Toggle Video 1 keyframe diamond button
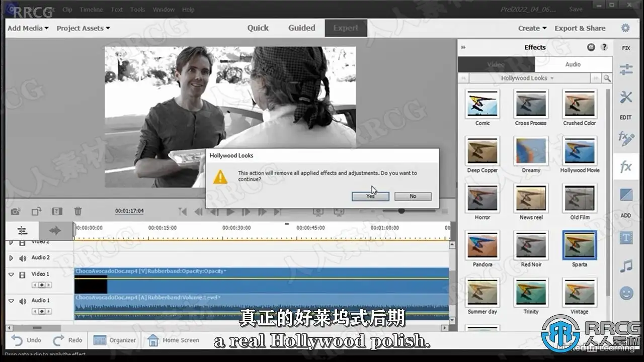 click(42, 285)
